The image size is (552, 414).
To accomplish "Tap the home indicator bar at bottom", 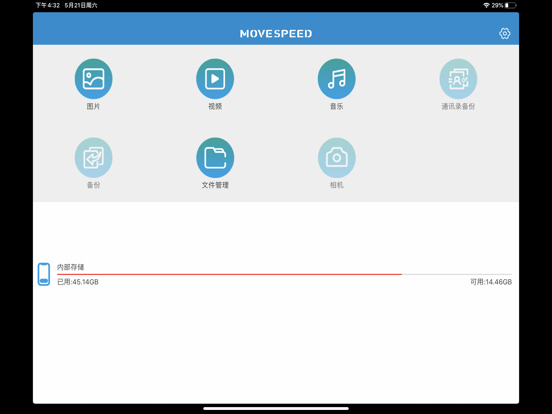I will pos(276,408).
